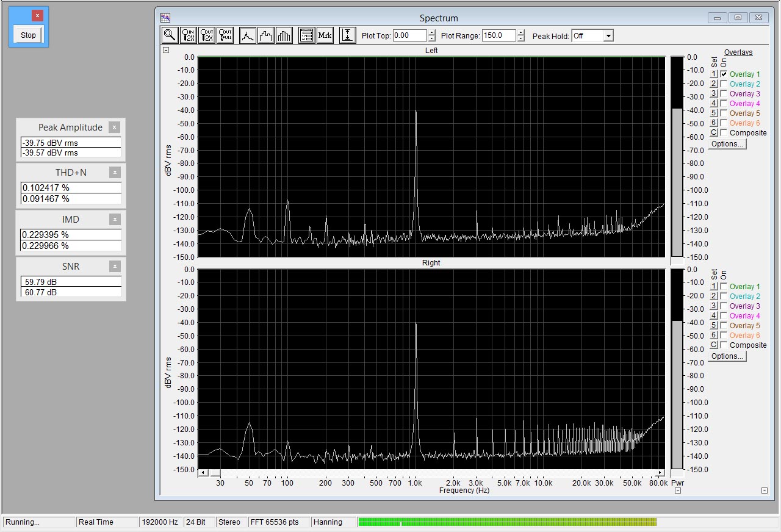Click in the Plot Range input field

pyautogui.click(x=498, y=36)
